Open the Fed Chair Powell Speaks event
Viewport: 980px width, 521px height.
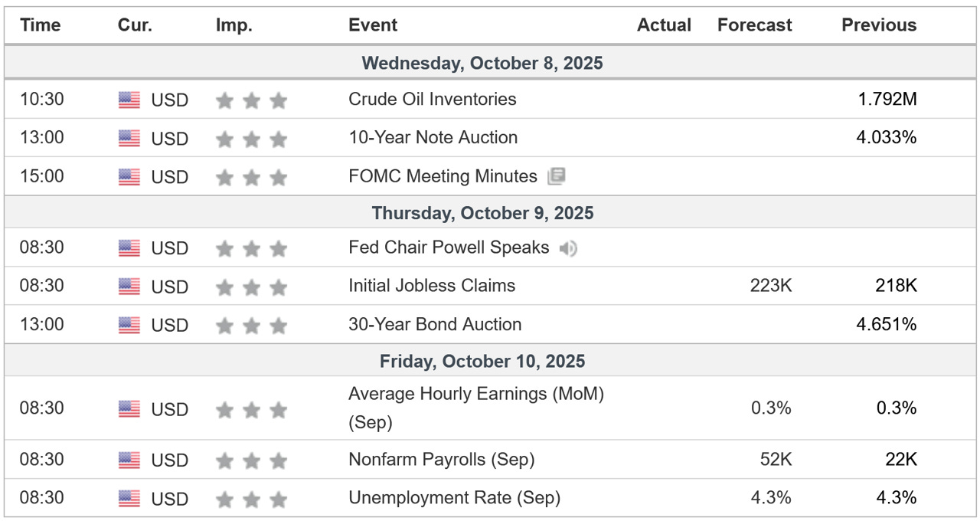448,247
